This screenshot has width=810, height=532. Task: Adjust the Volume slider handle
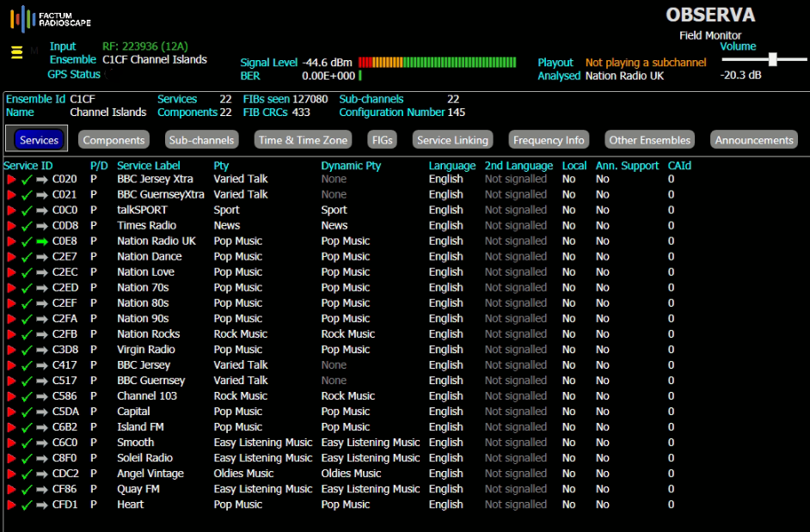coord(773,59)
